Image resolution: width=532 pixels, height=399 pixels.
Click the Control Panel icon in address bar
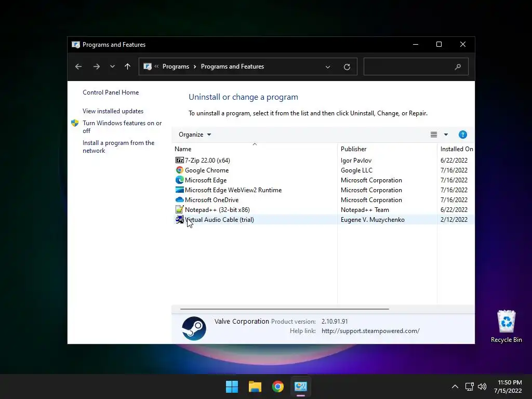(x=147, y=66)
